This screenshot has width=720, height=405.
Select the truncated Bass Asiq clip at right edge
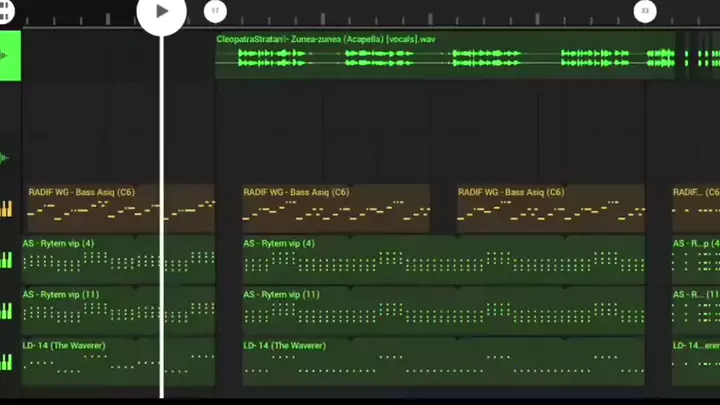tap(696, 208)
